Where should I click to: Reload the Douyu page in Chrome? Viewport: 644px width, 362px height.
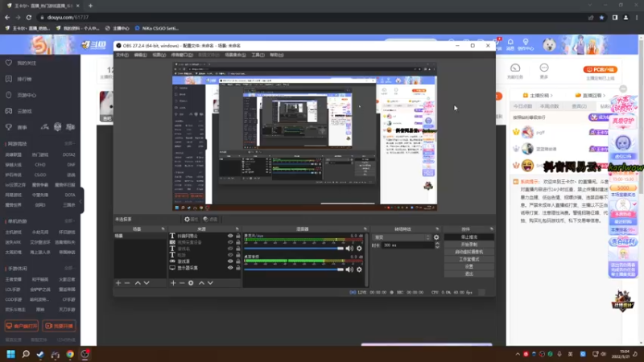pyautogui.click(x=29, y=17)
